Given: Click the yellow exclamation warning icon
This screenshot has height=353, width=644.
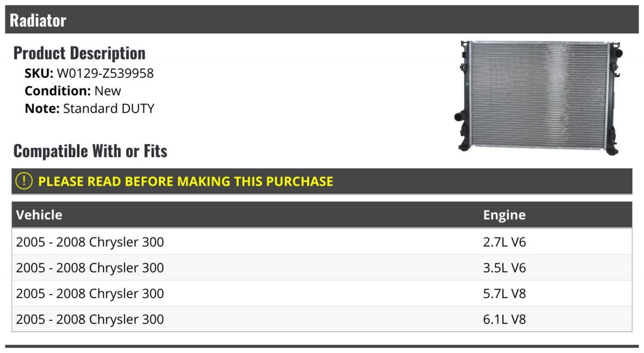Looking at the screenshot, I should [x=24, y=181].
